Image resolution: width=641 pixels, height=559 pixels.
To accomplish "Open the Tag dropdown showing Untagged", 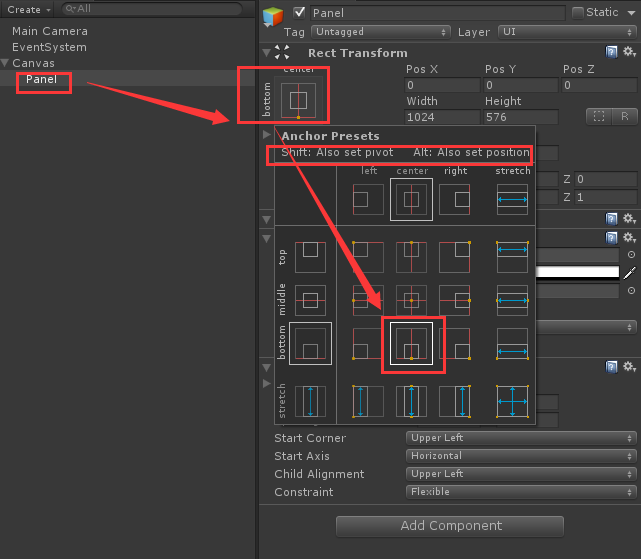I will [x=381, y=32].
